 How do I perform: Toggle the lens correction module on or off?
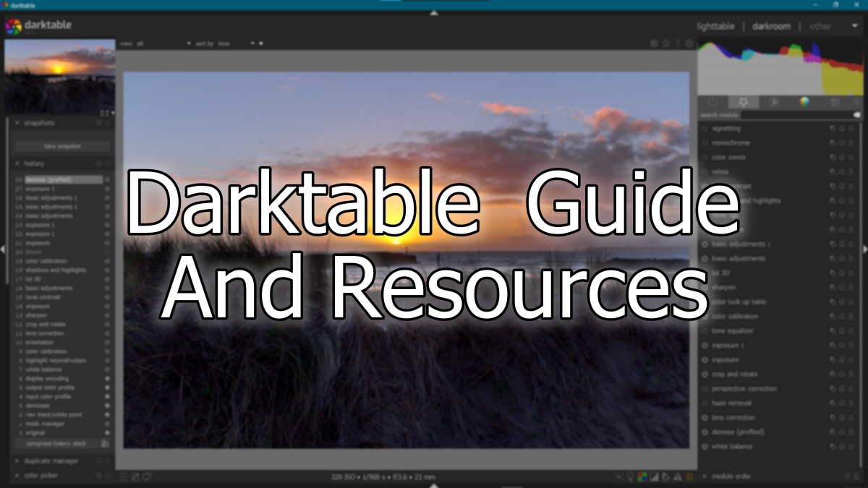(705, 418)
